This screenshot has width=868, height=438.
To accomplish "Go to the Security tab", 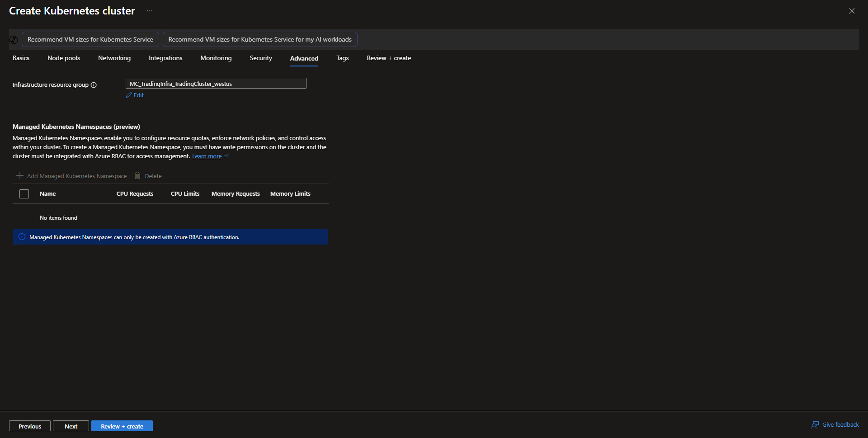I will (x=261, y=58).
